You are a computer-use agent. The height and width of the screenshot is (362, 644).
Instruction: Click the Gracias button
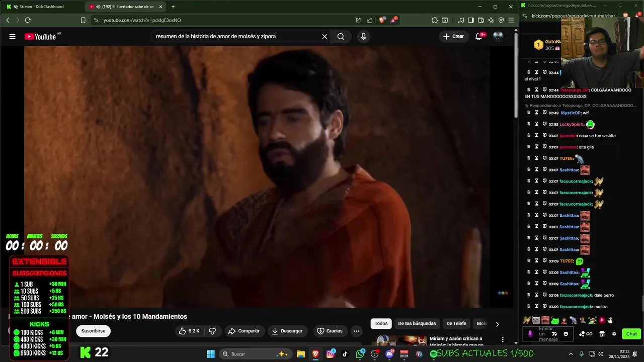[330, 331]
